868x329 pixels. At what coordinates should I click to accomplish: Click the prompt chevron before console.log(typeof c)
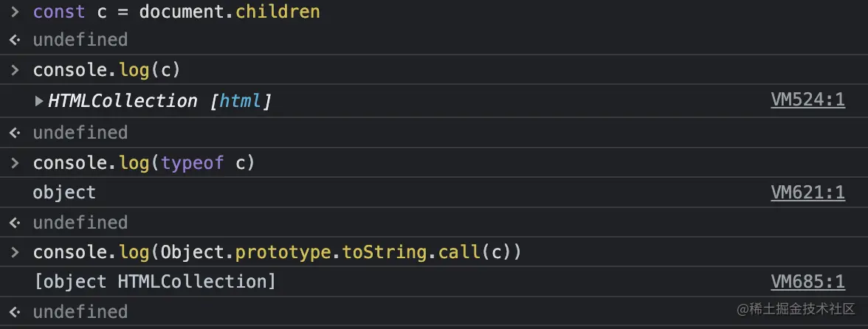15,163
